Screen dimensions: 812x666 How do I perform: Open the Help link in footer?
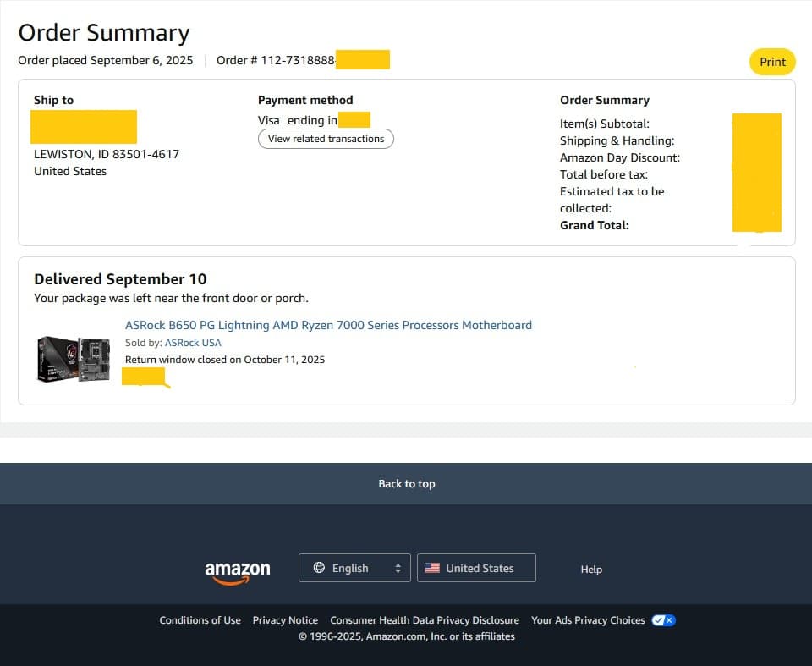[591, 570]
